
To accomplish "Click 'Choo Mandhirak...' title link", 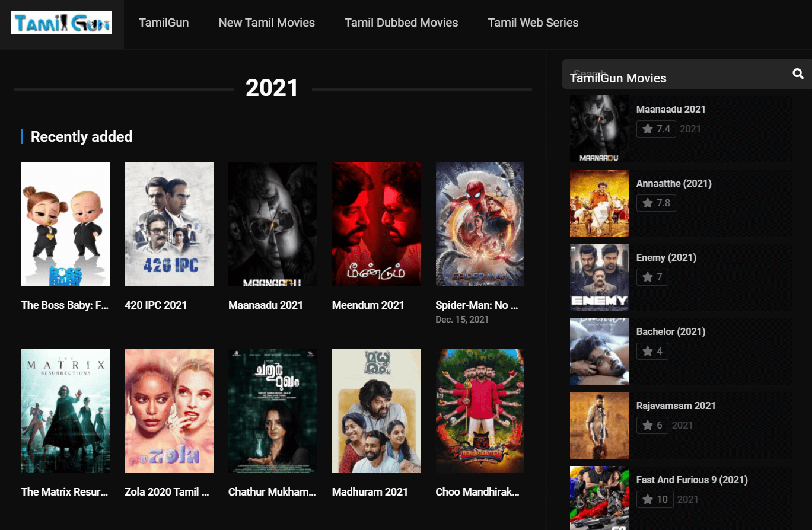I will [x=477, y=492].
